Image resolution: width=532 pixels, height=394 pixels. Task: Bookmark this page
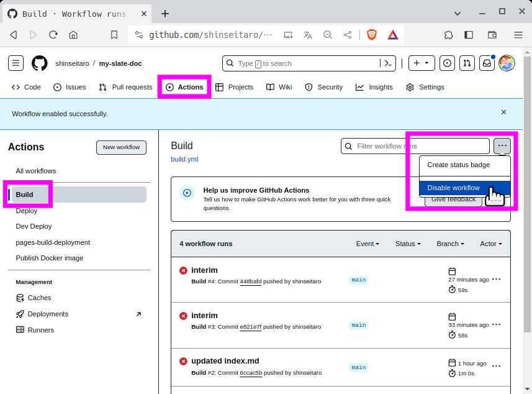(x=114, y=35)
